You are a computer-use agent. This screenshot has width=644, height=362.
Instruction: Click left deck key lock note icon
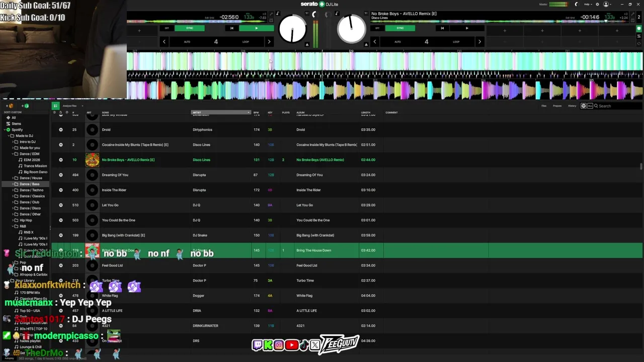click(278, 14)
